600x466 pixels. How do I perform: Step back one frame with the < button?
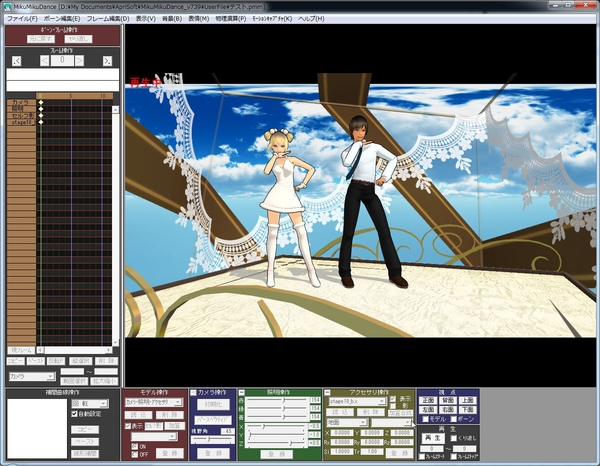pyautogui.click(x=44, y=60)
